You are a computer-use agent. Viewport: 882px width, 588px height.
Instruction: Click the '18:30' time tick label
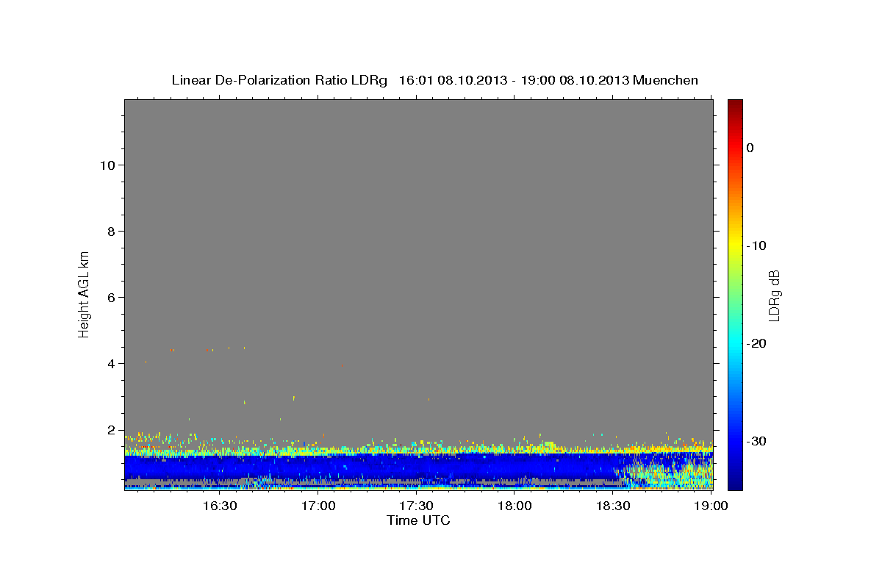point(614,506)
